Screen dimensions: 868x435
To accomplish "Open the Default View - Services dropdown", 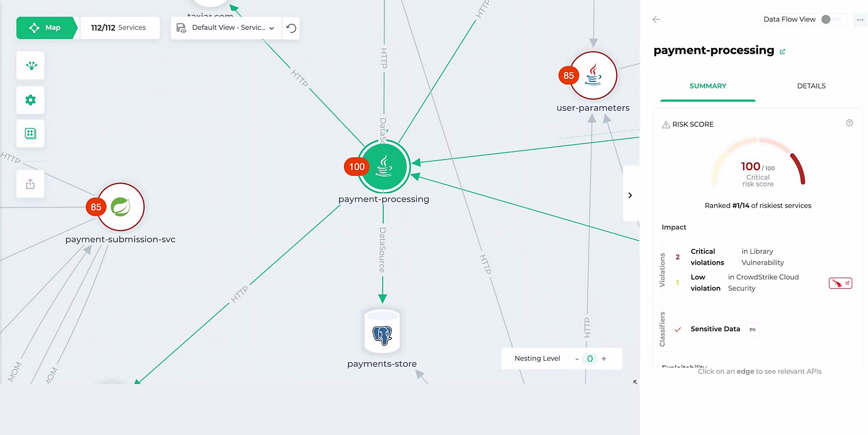I will (x=272, y=28).
